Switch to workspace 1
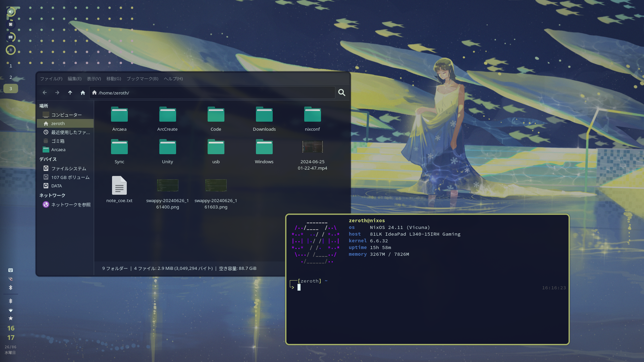The width and height of the screenshot is (644, 362). click(x=11, y=66)
